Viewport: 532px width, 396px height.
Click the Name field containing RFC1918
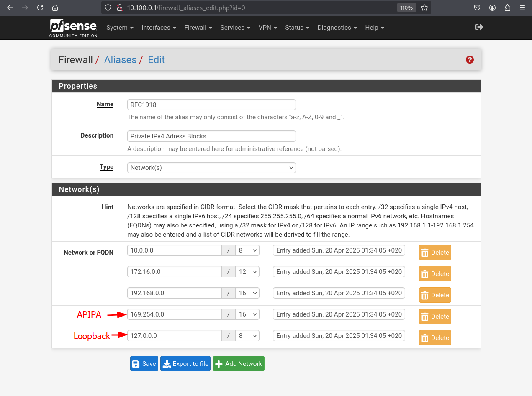[211, 105]
